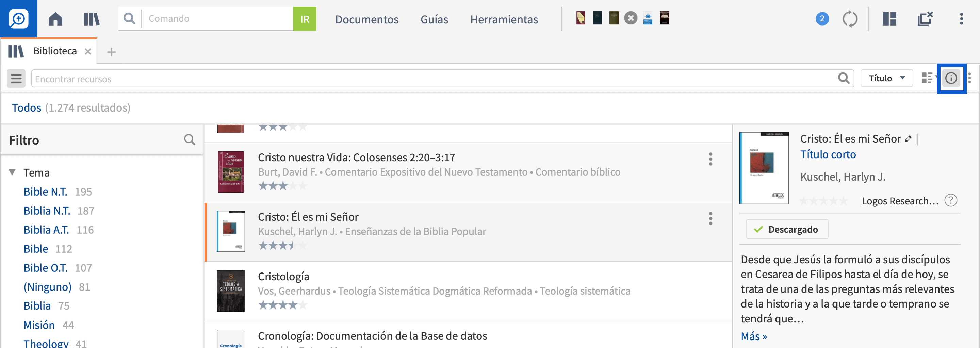Screen dimensions: 980x348
Task: Filter by Bible 112 topic
Action: pyautogui.click(x=36, y=249)
